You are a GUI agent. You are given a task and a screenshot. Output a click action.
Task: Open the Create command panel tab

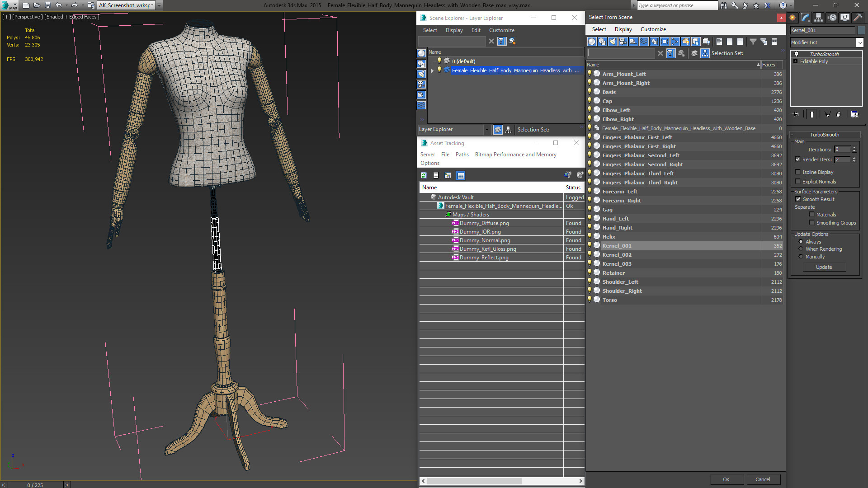click(793, 18)
